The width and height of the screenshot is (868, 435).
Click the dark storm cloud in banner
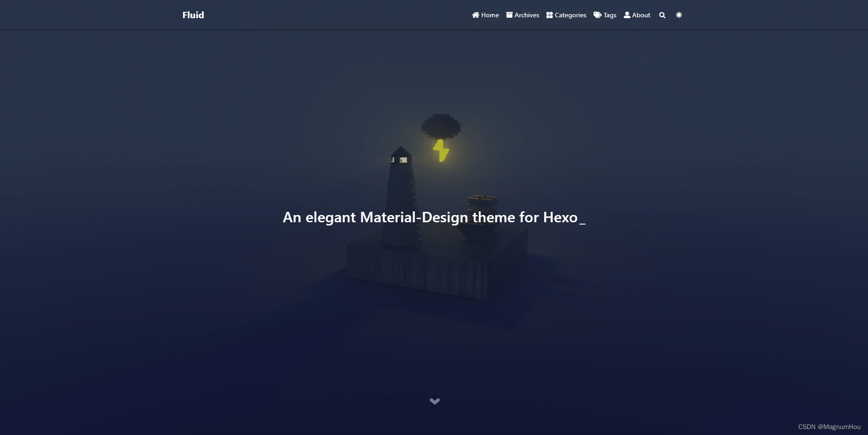pyautogui.click(x=441, y=126)
